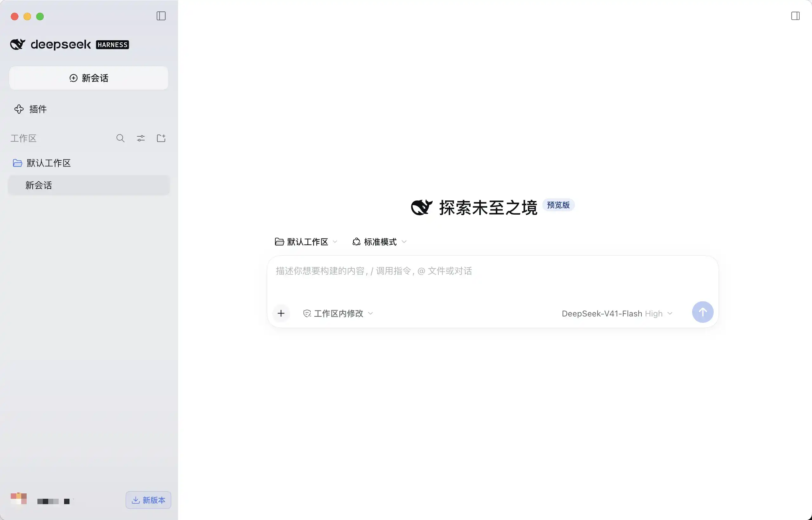Click the plus attachment button
Screen dimensions: 812x520
click(281, 313)
